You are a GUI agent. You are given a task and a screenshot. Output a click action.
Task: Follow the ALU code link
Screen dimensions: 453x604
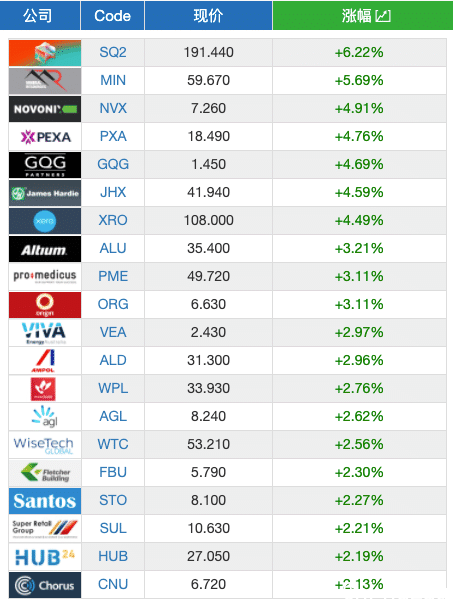(113, 248)
